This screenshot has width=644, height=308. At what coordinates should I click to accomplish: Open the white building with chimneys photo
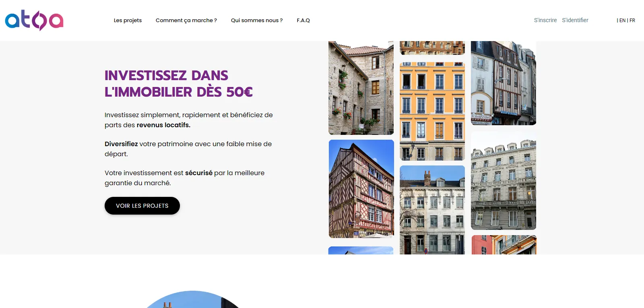click(432, 209)
